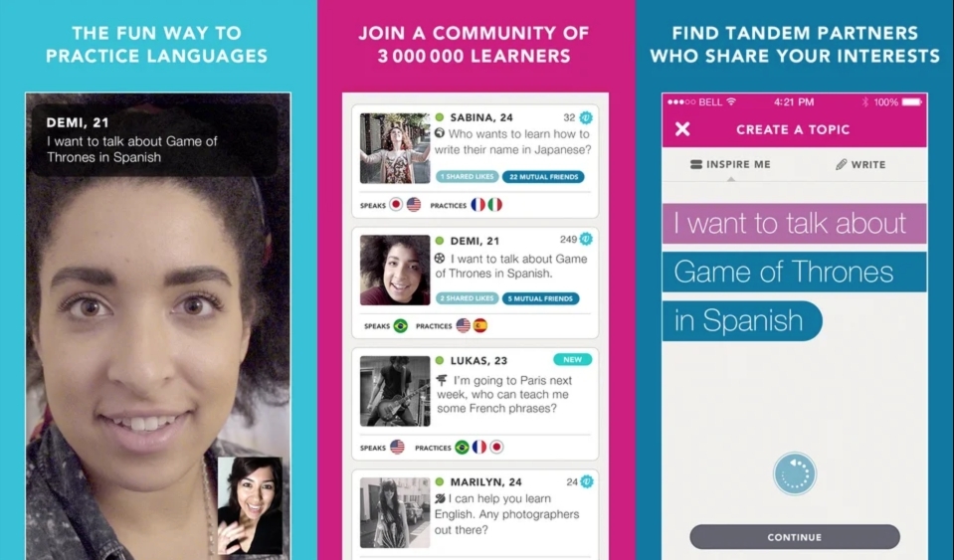Screen dimensions: 954x560
Task: Tap the small self-view video thumbnail
Action: tap(250, 505)
